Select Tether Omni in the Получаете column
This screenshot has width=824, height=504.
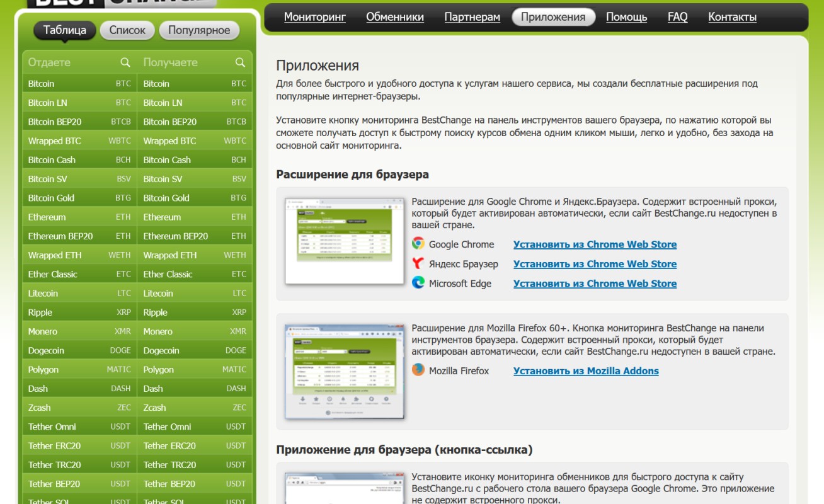tap(195, 427)
